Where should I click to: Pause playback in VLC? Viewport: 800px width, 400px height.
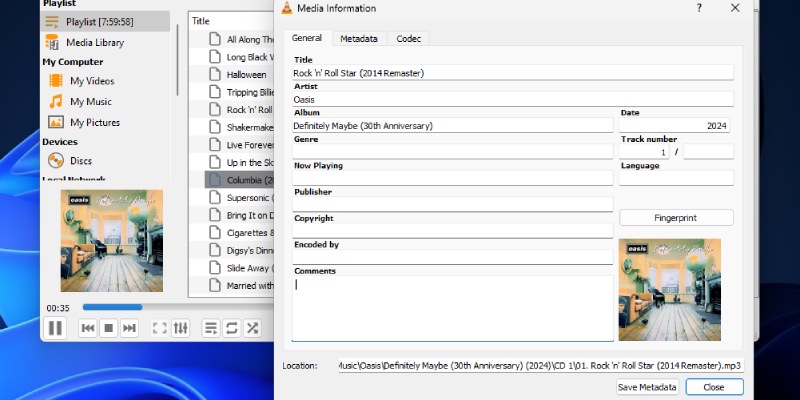click(55, 328)
